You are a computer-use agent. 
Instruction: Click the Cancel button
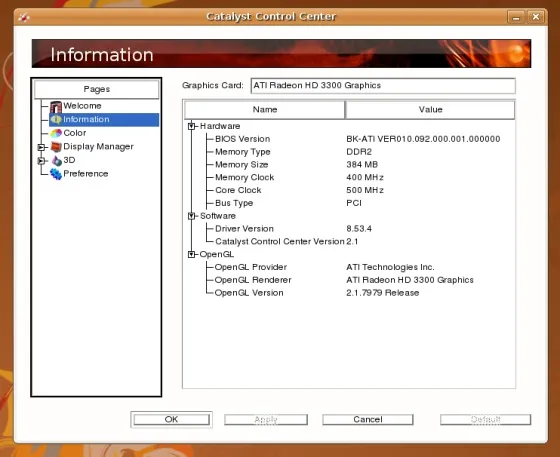click(368, 419)
